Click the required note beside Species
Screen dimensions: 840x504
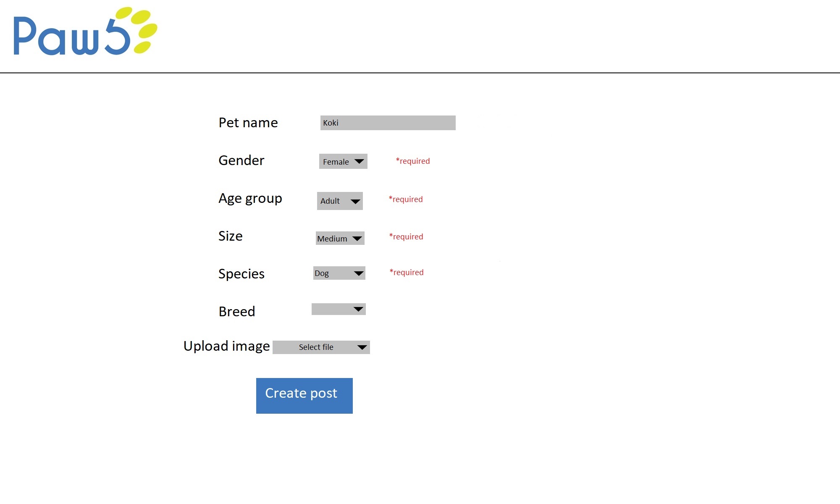tap(407, 272)
